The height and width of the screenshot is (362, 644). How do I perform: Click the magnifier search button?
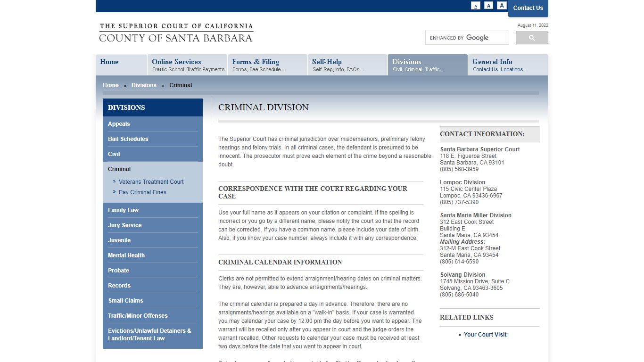point(532,38)
